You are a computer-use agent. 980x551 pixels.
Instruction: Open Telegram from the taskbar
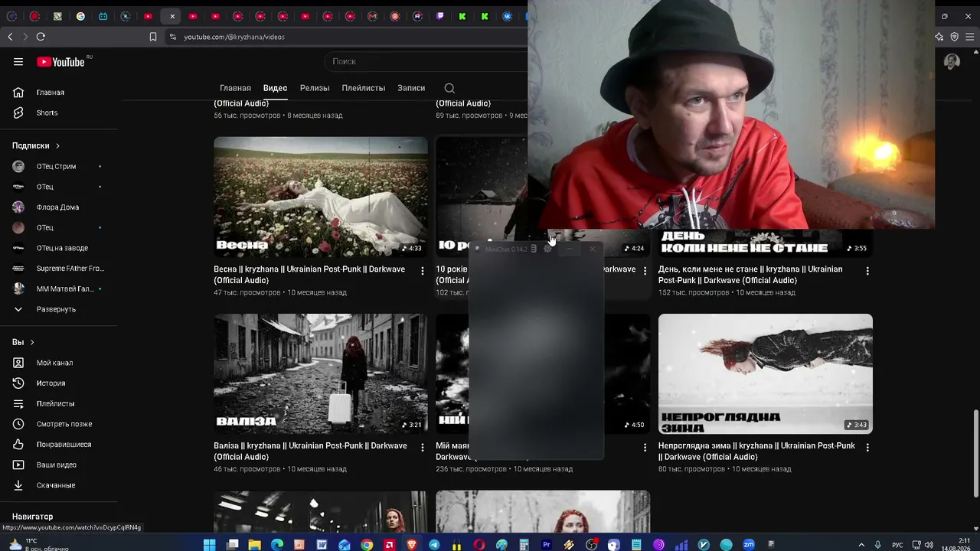(x=434, y=545)
